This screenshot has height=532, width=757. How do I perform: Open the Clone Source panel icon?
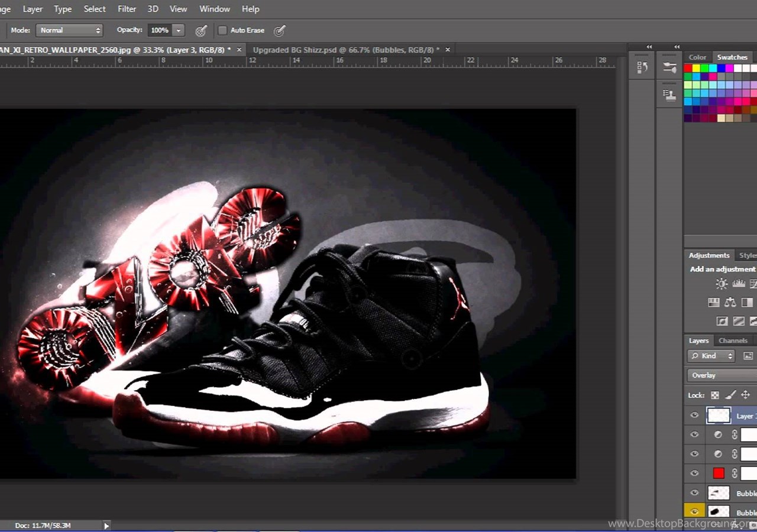(x=669, y=95)
